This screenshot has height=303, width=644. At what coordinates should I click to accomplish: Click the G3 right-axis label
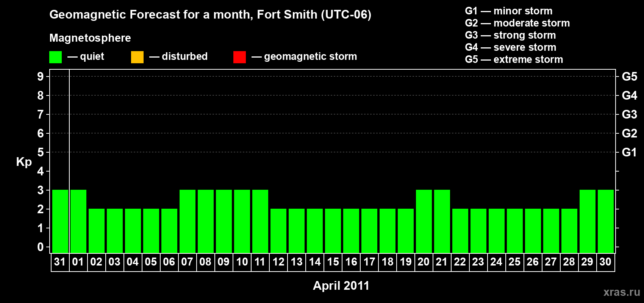[x=629, y=114]
